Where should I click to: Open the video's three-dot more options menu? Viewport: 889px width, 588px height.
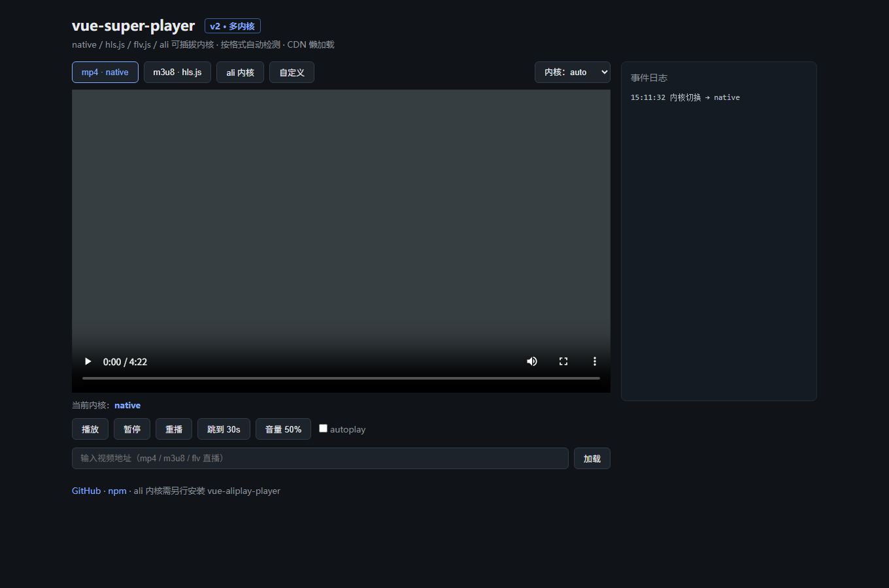point(595,361)
